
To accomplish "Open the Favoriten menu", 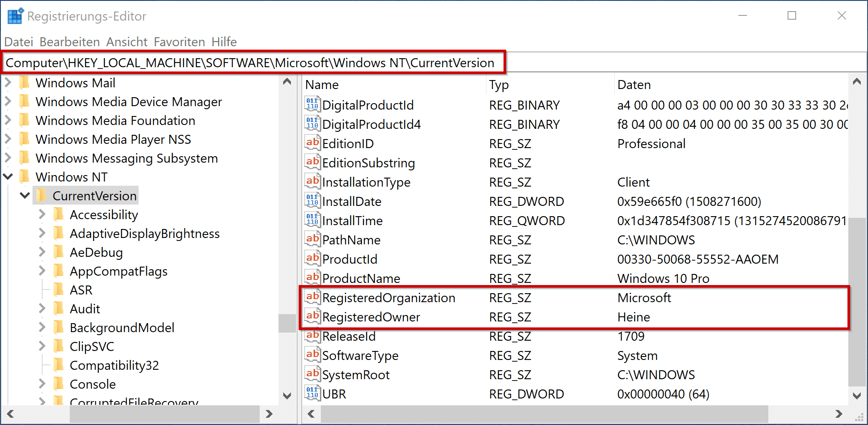I will pos(179,42).
